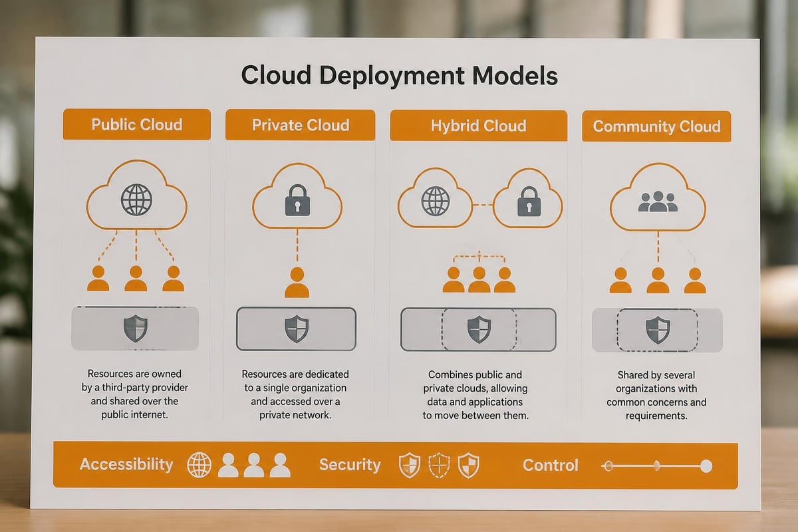
Task: Click the last white person icon beside Accessibility
Action: click(280, 465)
